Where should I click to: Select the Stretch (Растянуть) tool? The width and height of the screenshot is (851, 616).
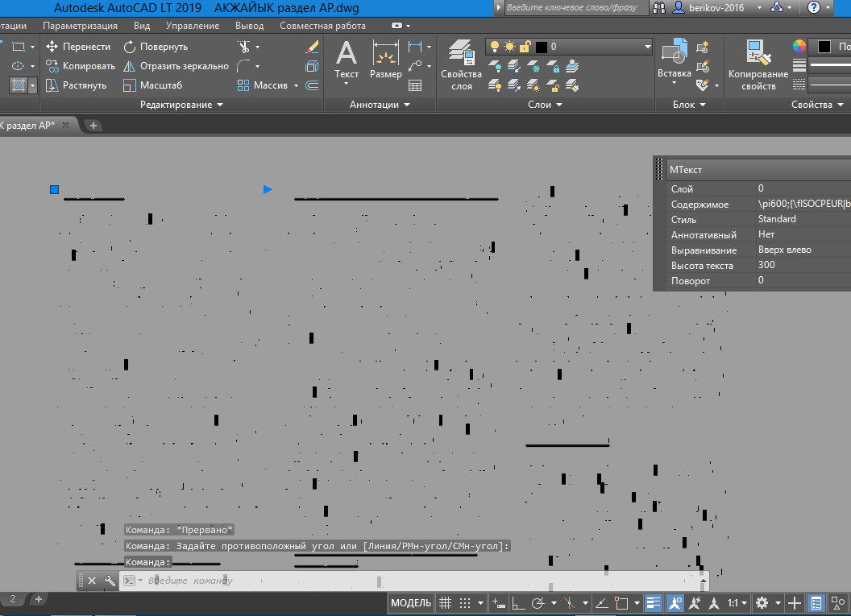pyautogui.click(x=76, y=85)
